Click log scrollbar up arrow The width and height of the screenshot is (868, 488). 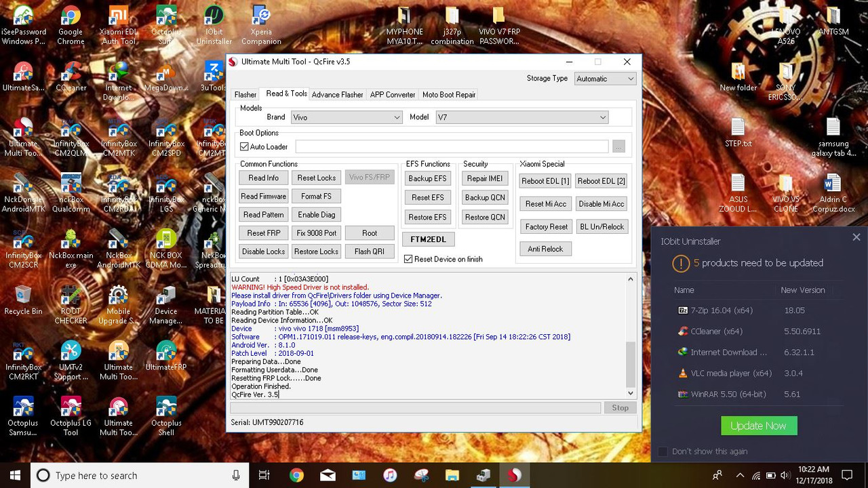pyautogui.click(x=630, y=279)
